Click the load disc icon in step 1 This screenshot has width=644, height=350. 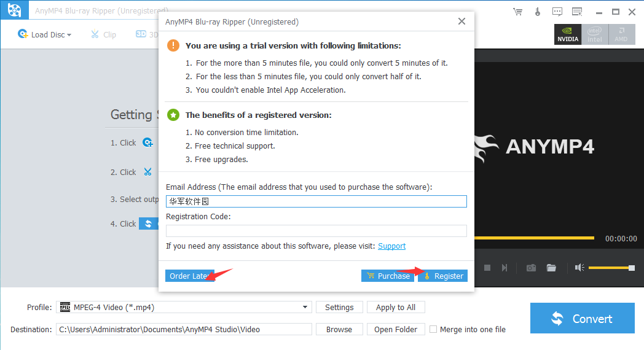tap(147, 142)
